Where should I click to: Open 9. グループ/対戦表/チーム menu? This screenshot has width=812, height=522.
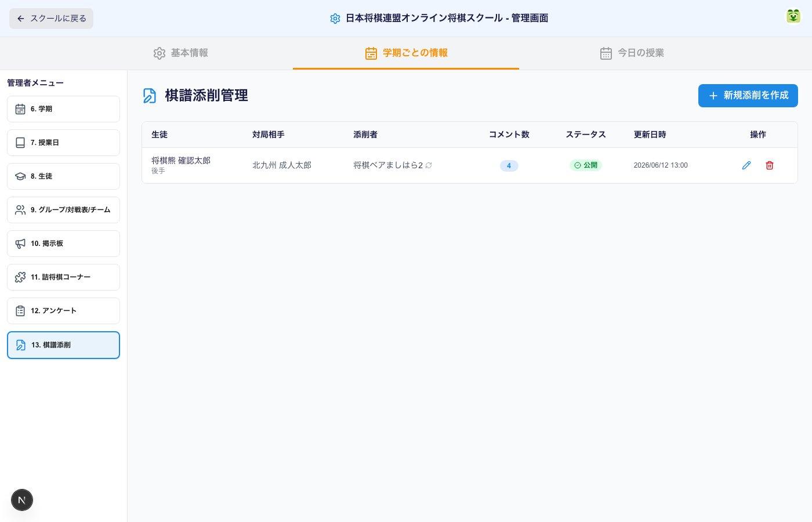(x=63, y=210)
